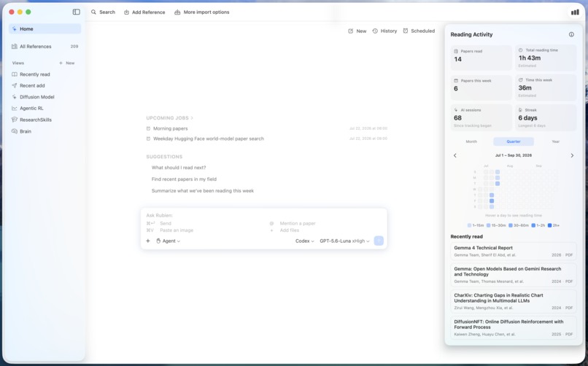The height and width of the screenshot is (366, 588).
Task: Expand the UPCOMING JOBS section chevron
Action: click(192, 118)
